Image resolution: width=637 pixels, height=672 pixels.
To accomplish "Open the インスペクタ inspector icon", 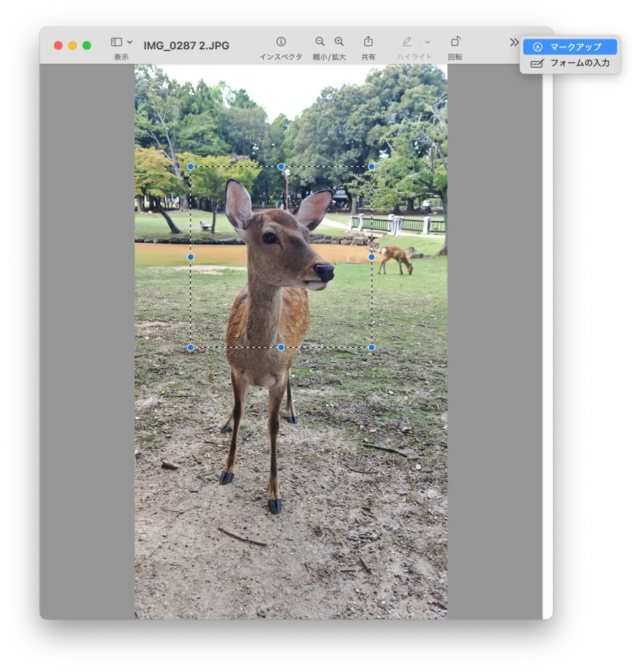I will pos(280,41).
